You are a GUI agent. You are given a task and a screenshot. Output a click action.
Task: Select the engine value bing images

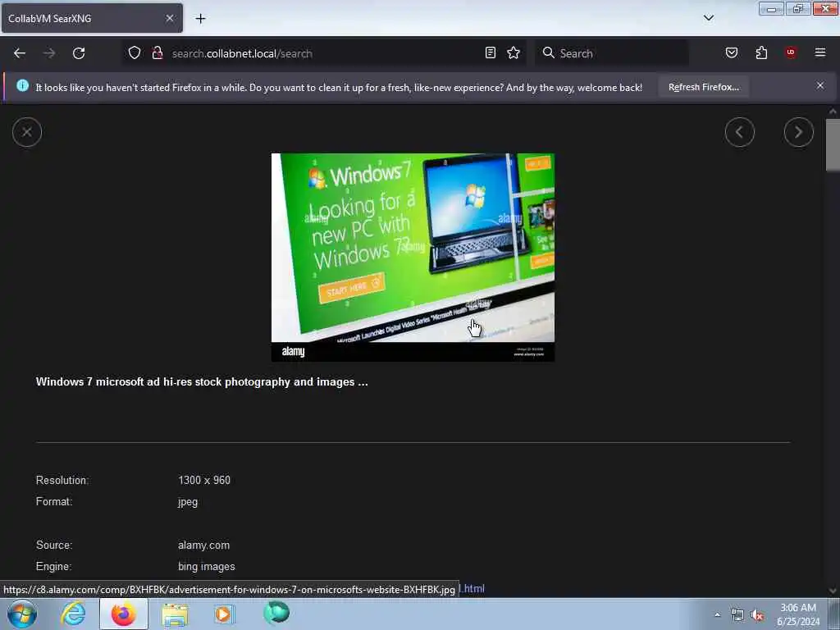206,566
